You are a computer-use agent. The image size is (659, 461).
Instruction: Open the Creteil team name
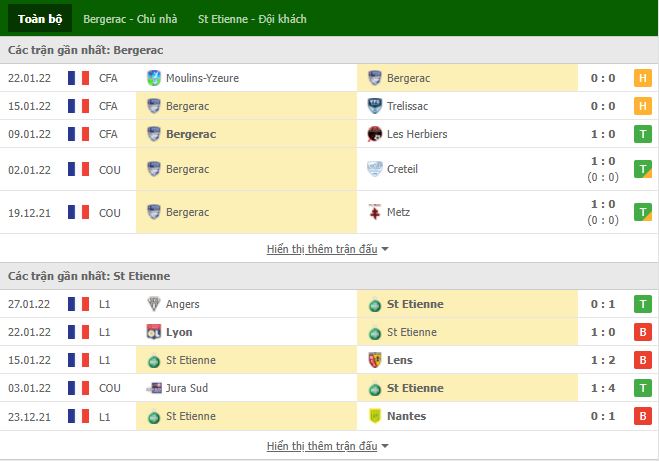point(402,169)
